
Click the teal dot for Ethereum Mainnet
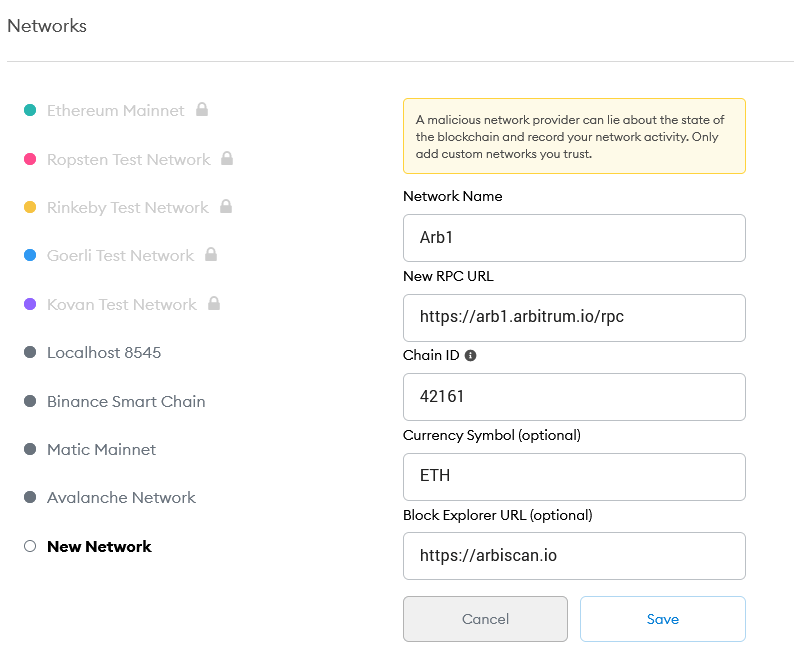click(30, 110)
